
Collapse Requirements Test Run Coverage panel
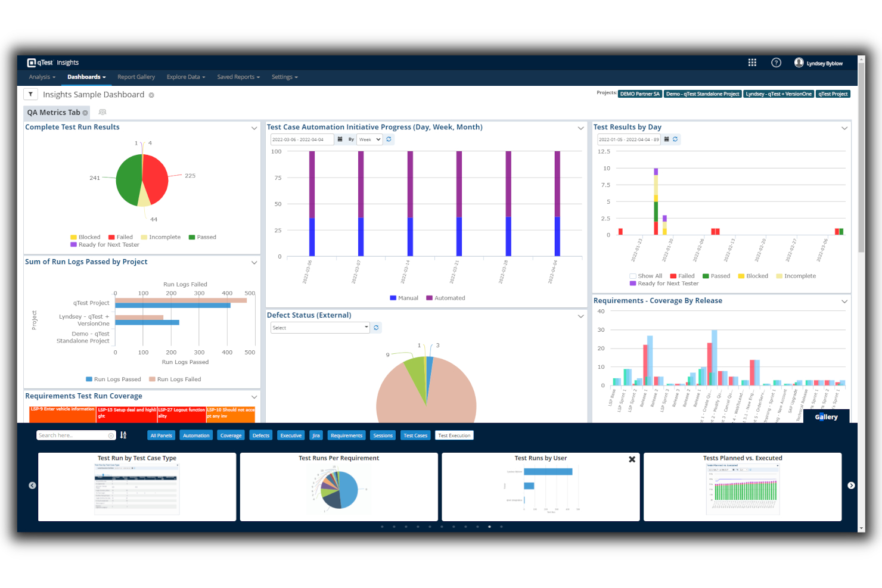[254, 397]
